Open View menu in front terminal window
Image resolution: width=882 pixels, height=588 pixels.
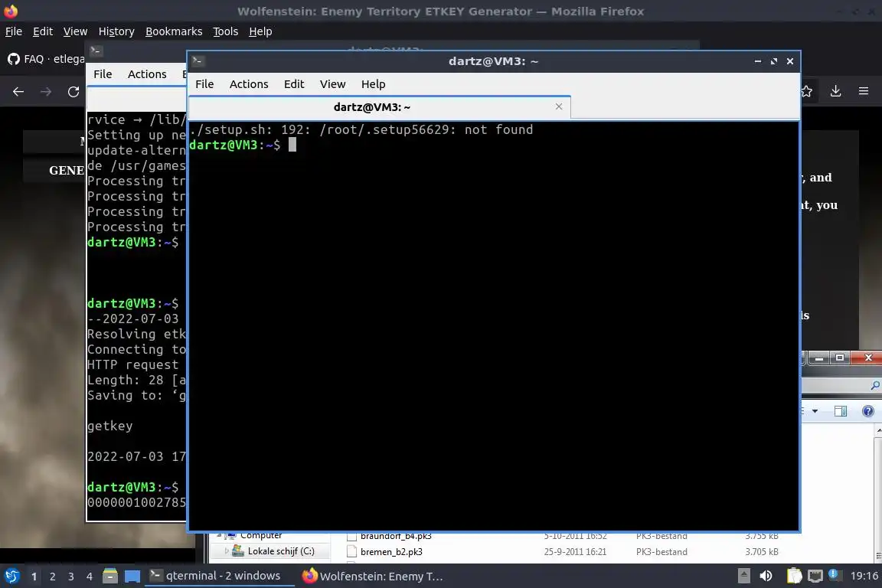(332, 84)
